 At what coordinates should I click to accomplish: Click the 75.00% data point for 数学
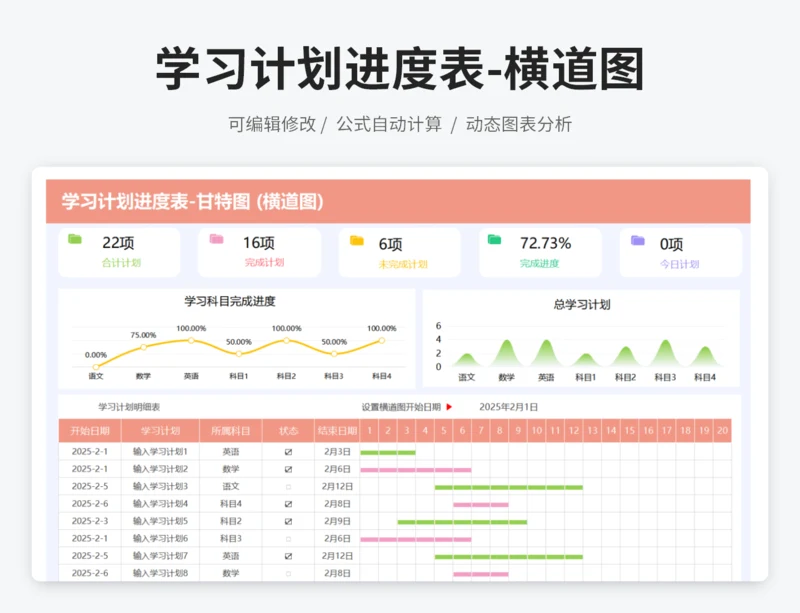point(143,347)
